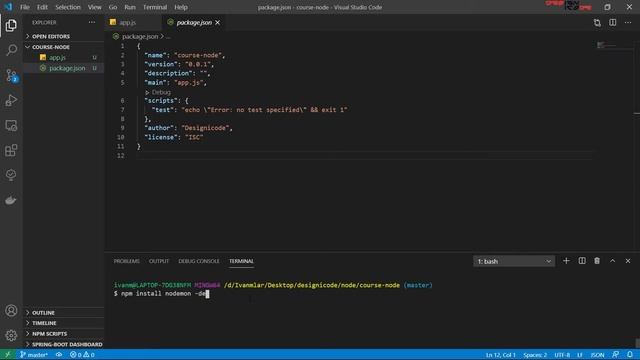
Task: Kill terminal with trash icon
Action: coord(597,261)
